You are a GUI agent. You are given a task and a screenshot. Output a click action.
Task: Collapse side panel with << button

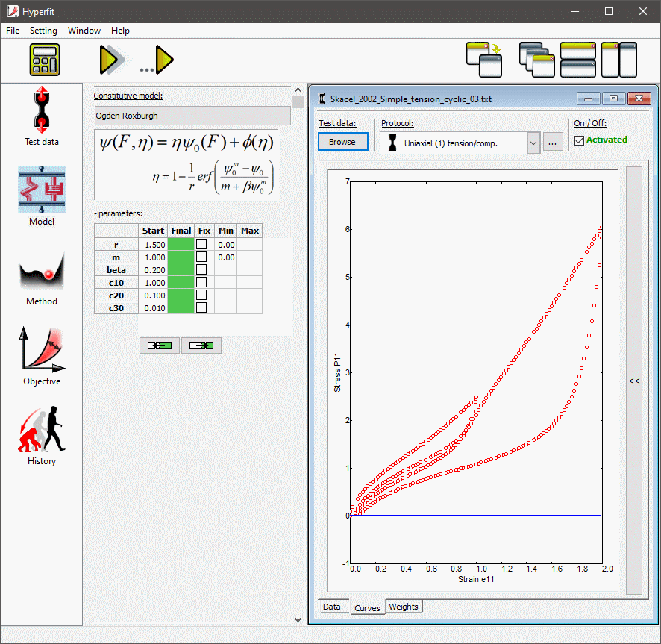pos(634,381)
